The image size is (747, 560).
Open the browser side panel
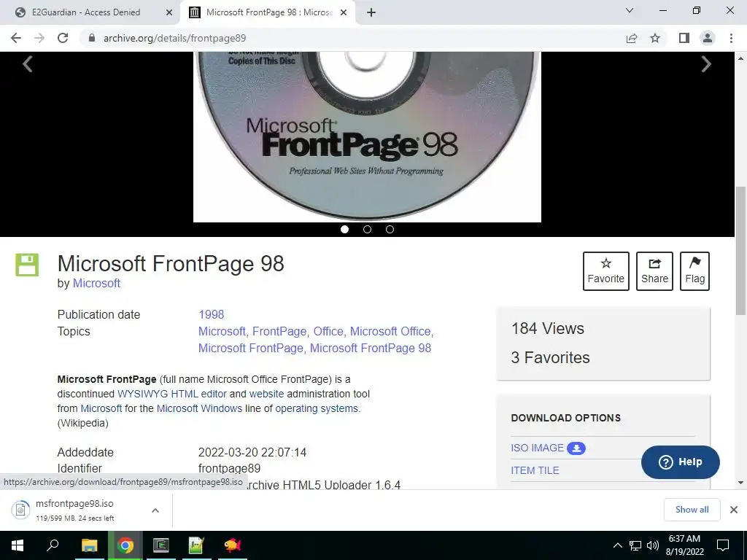(x=684, y=38)
